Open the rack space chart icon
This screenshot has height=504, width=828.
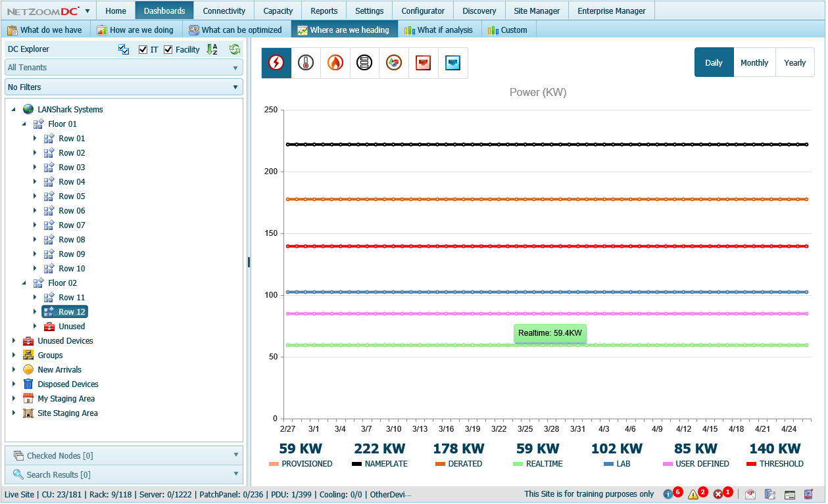click(364, 62)
